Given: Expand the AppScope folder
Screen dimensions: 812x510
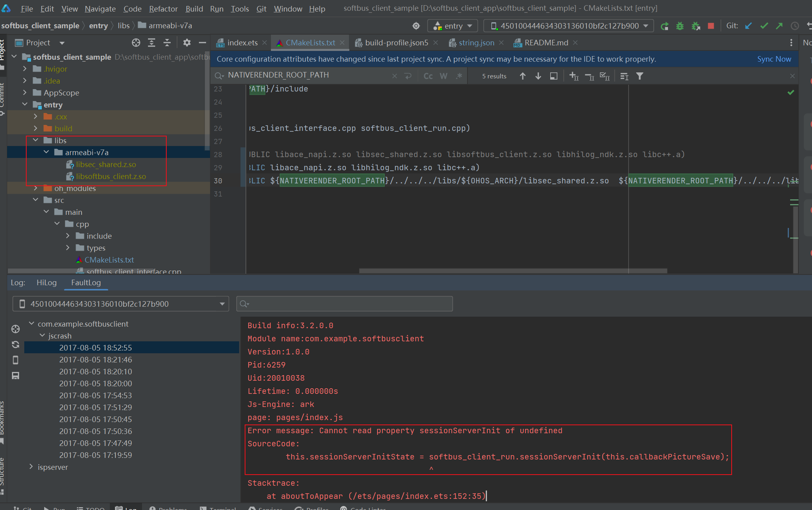Looking at the screenshot, I should [25, 93].
